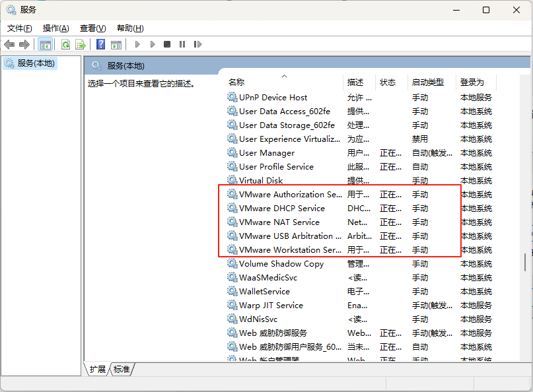Sort by the 描述 column header

click(x=355, y=82)
